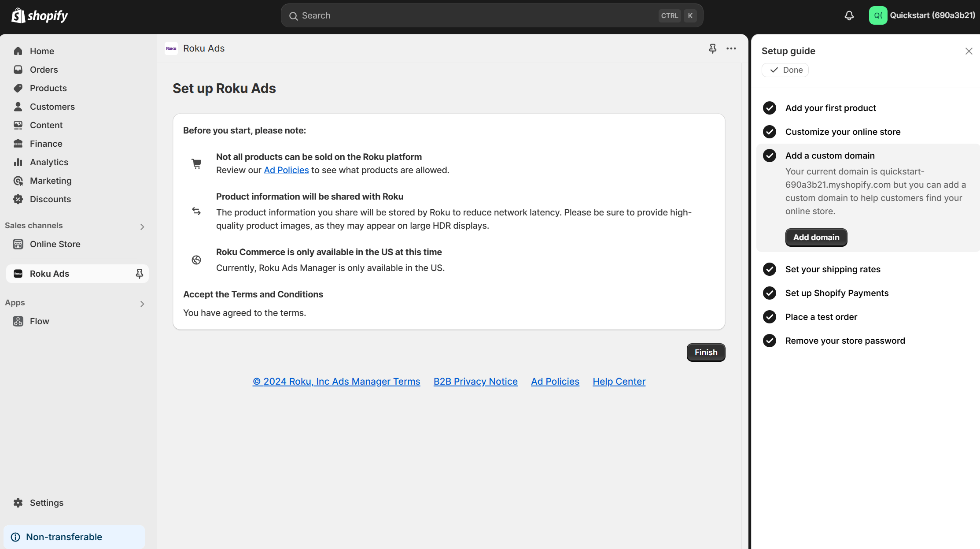Image resolution: width=980 pixels, height=549 pixels.
Task: Open the Flow app
Action: [x=39, y=321]
